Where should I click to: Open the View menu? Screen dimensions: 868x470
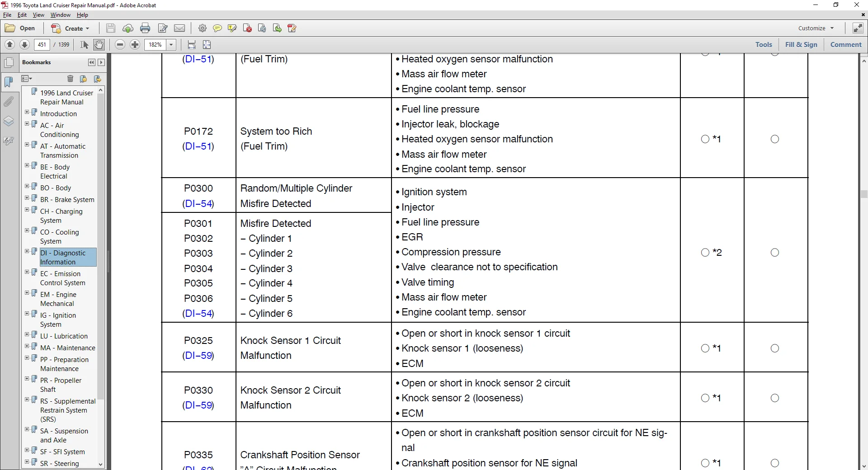point(38,15)
